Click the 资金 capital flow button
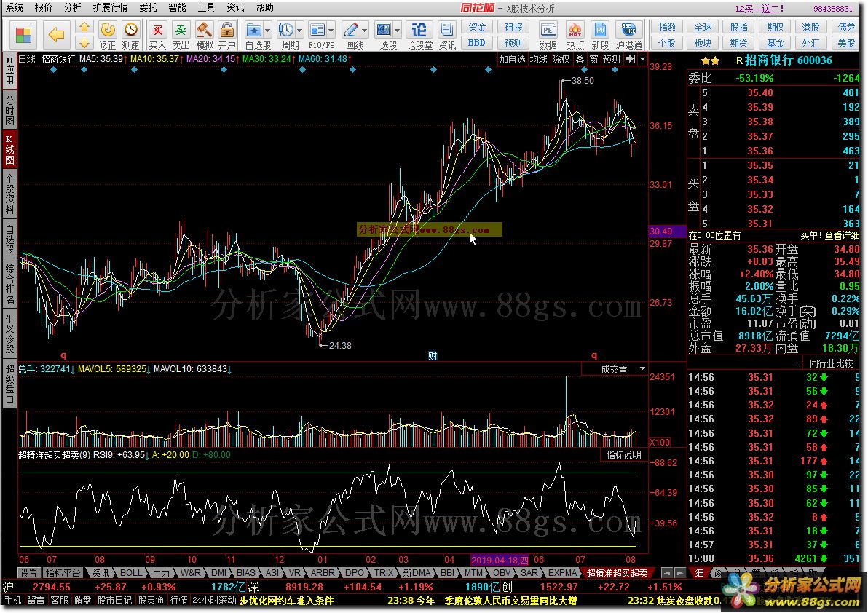Image resolution: width=868 pixels, height=613 pixels. (477, 27)
